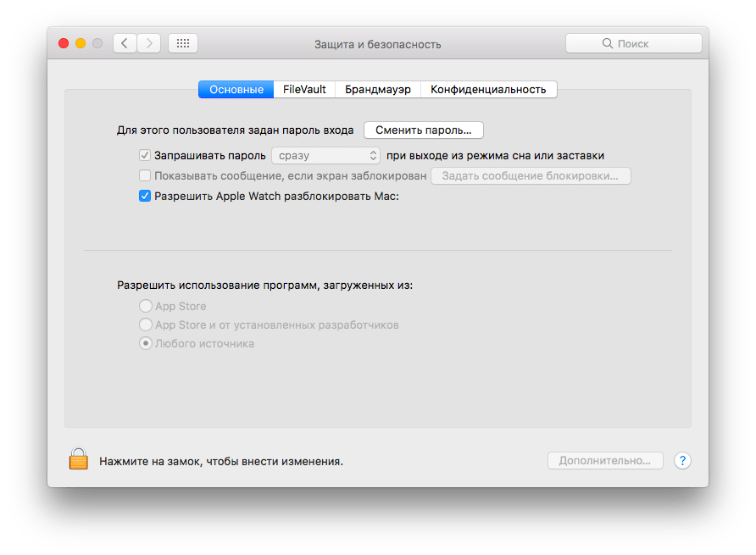Image resolution: width=756 pixels, height=555 pixels.
Task: Open the Конфиденциальность tab
Action: [488, 90]
